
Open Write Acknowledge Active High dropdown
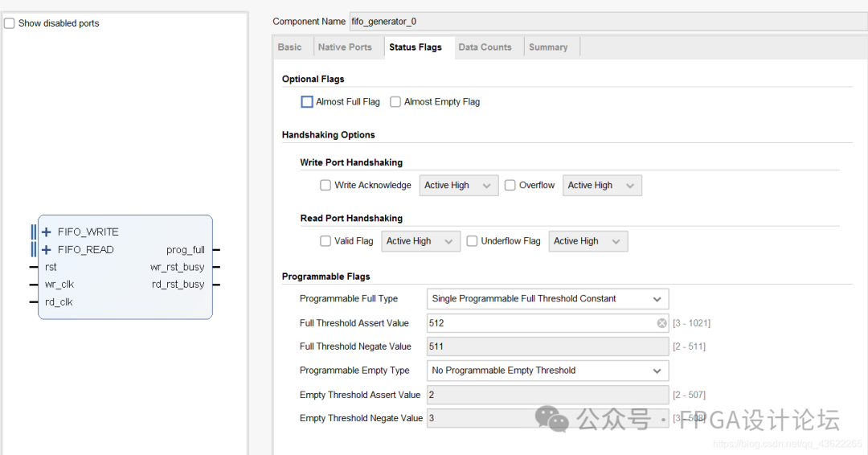pos(458,186)
